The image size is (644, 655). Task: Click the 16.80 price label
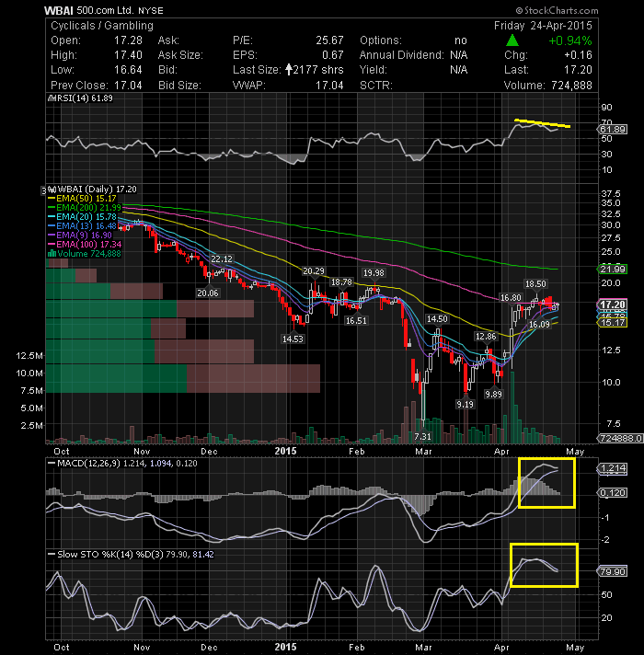click(x=511, y=297)
